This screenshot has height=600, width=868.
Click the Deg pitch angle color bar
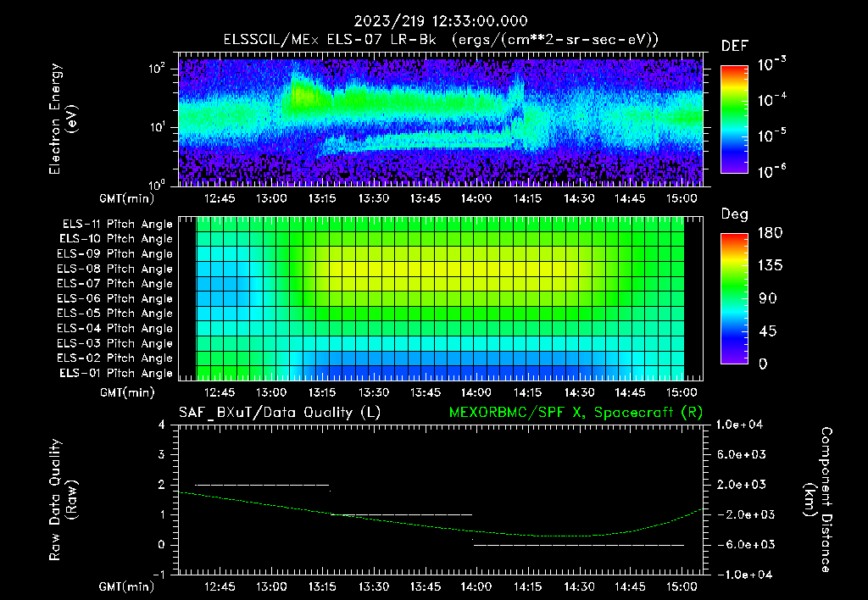point(734,299)
